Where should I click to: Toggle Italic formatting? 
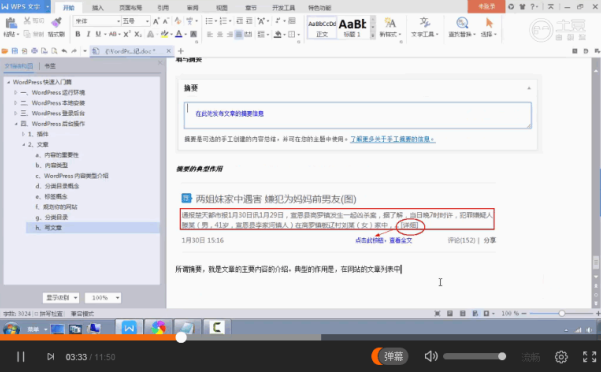click(x=88, y=34)
